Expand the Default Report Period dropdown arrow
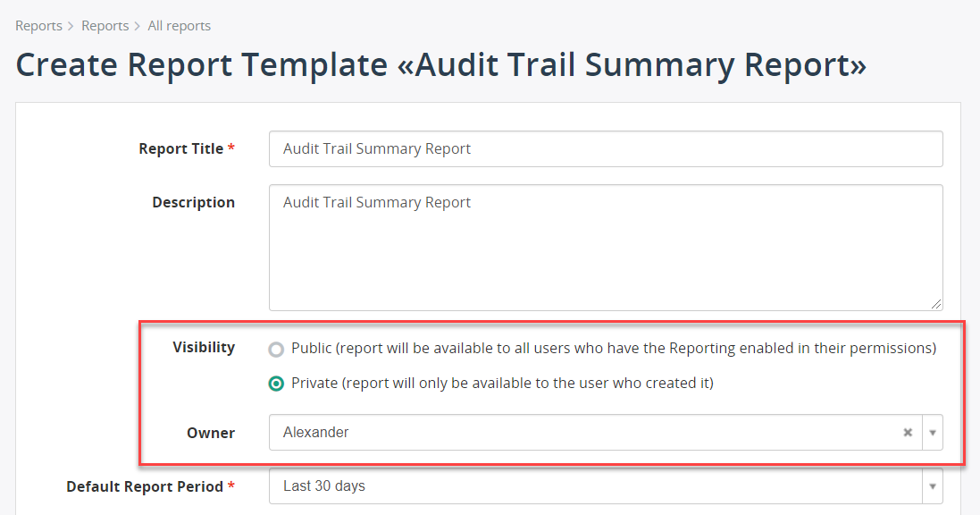This screenshot has height=515, width=980. coord(933,486)
